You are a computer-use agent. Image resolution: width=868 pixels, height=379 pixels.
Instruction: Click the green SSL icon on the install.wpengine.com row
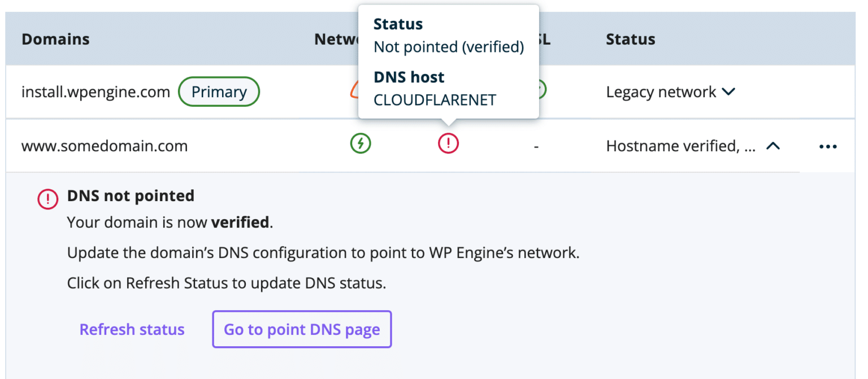tap(537, 89)
